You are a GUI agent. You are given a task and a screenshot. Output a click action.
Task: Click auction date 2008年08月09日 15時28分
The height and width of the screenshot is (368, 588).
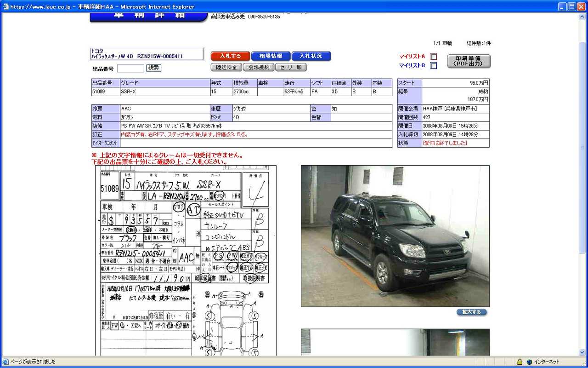(x=450, y=126)
